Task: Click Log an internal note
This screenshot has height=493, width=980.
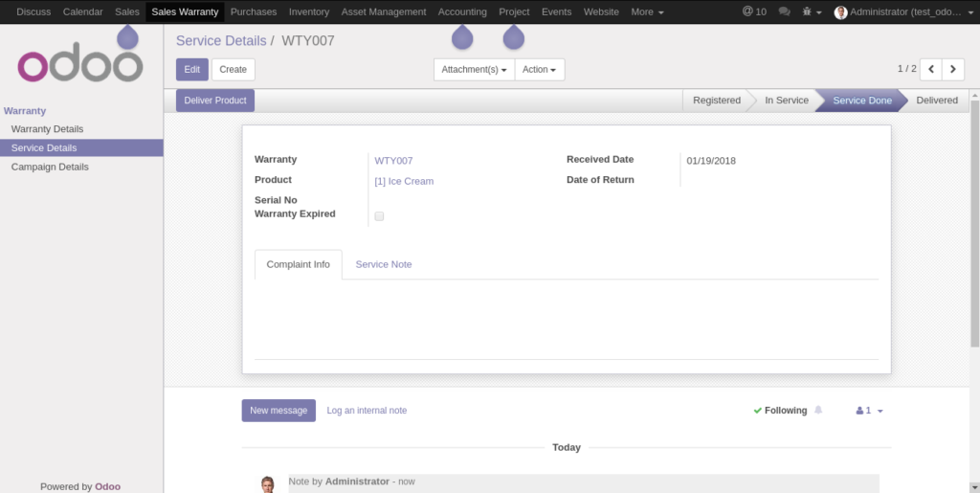Action: coord(367,411)
